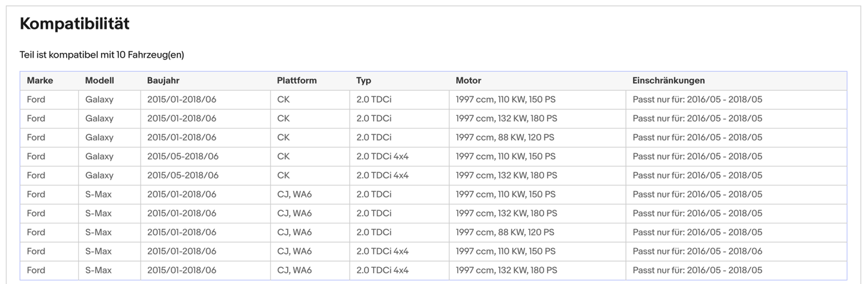
Task: Click the last row's 2.0 TDCi 4x4 type cell
Action: 382,271
